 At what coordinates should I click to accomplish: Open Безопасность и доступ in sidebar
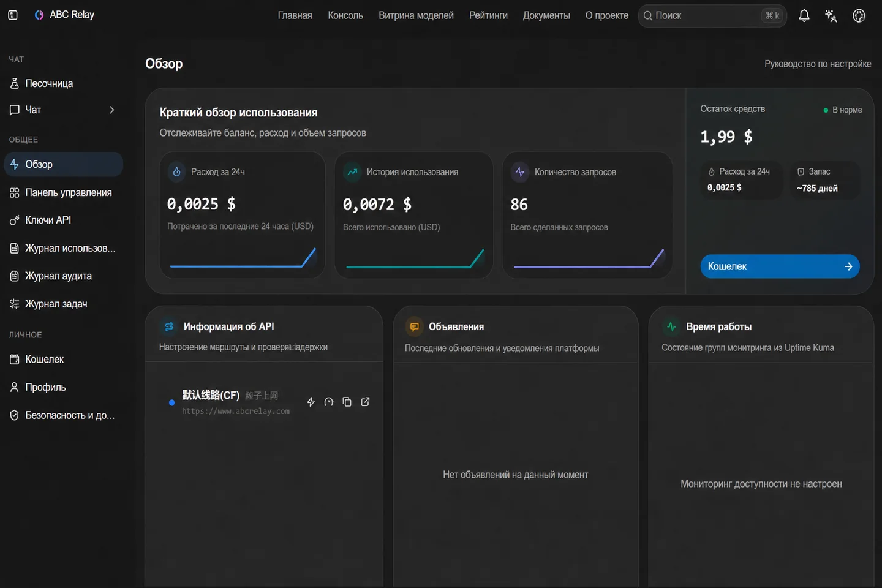click(64, 415)
